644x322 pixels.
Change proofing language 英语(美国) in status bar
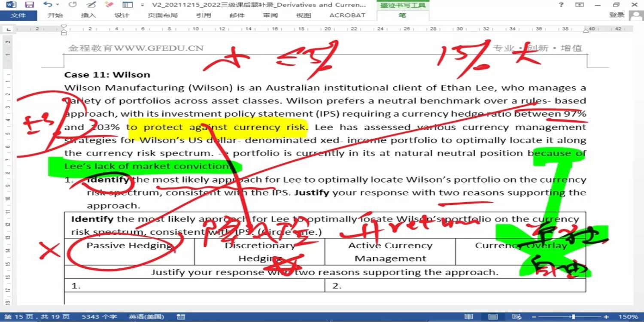click(146, 317)
